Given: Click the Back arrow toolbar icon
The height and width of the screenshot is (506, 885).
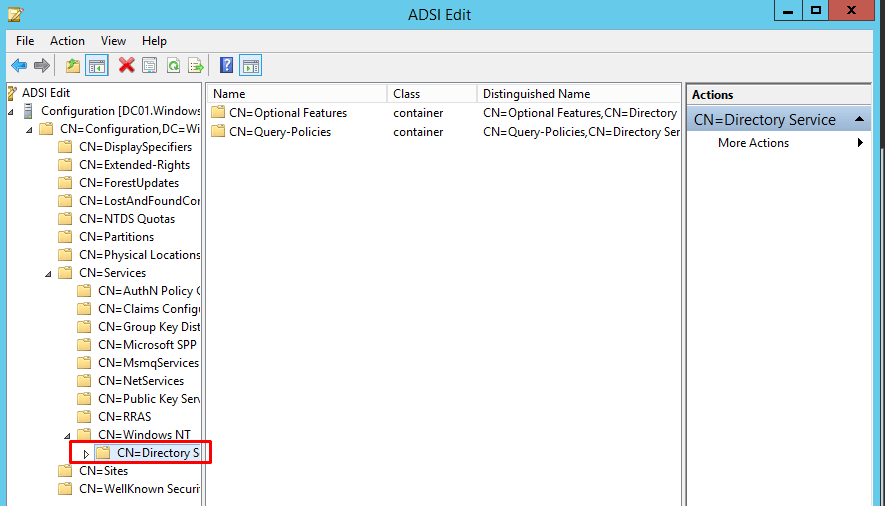Looking at the screenshot, I should 19,65.
